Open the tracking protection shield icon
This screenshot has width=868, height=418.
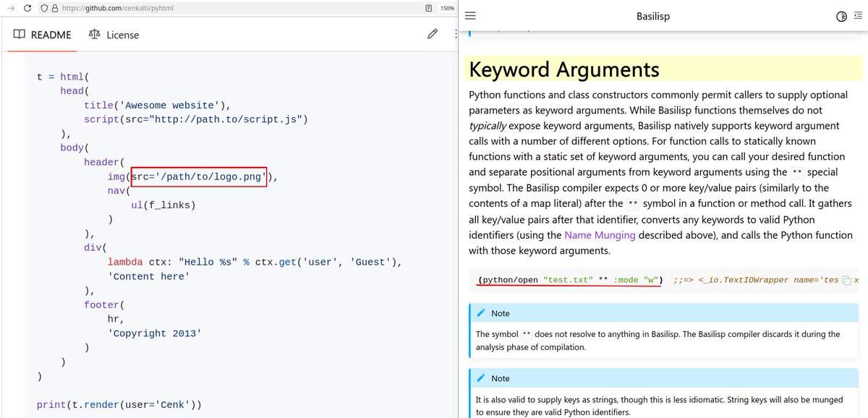(45, 8)
